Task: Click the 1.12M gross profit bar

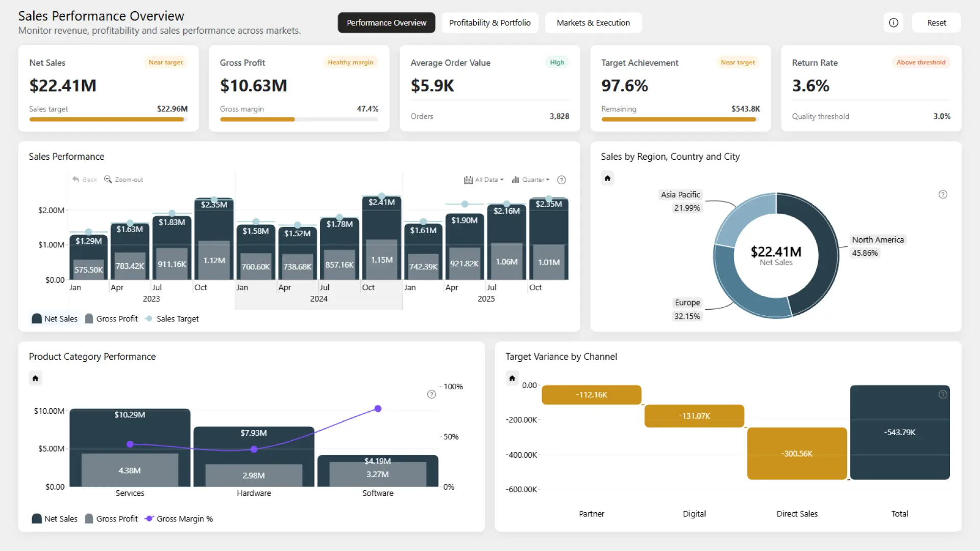Action: 214,260
